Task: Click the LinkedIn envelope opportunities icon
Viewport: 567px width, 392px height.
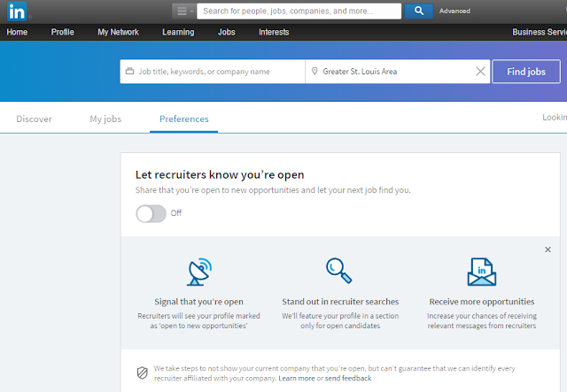Action: click(x=482, y=272)
